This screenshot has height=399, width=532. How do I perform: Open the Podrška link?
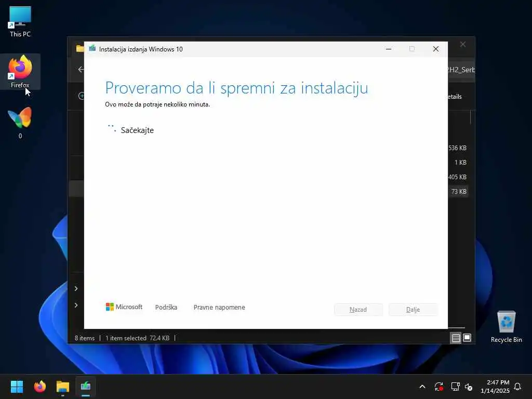(x=166, y=308)
